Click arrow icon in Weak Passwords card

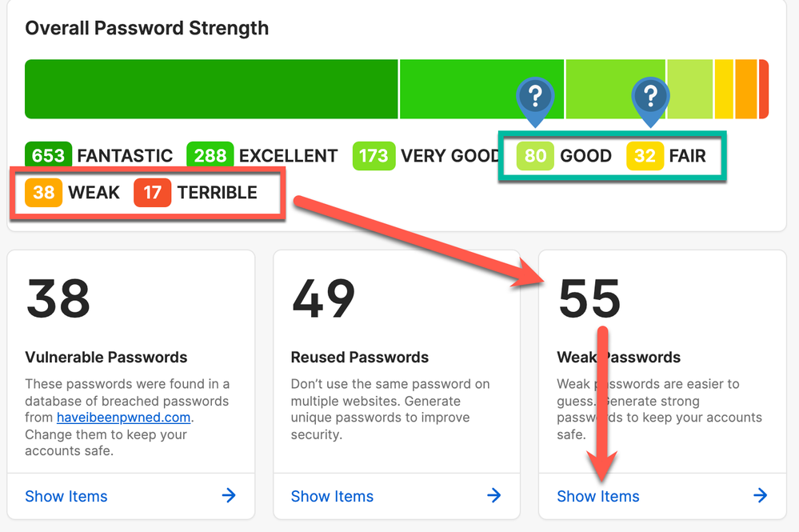[760, 496]
